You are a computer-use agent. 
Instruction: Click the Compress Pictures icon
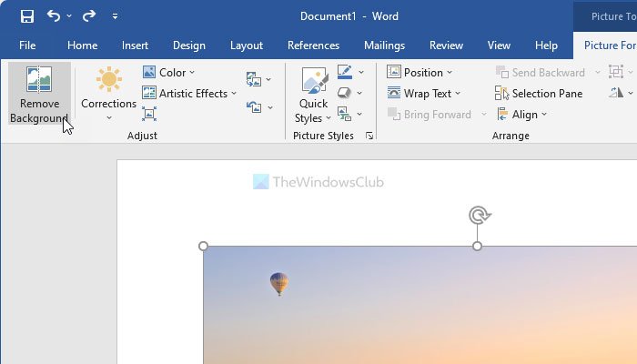pyautogui.click(x=149, y=114)
